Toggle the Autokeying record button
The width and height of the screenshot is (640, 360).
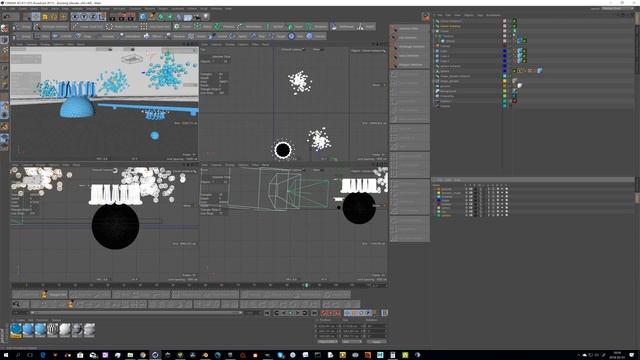(331, 313)
